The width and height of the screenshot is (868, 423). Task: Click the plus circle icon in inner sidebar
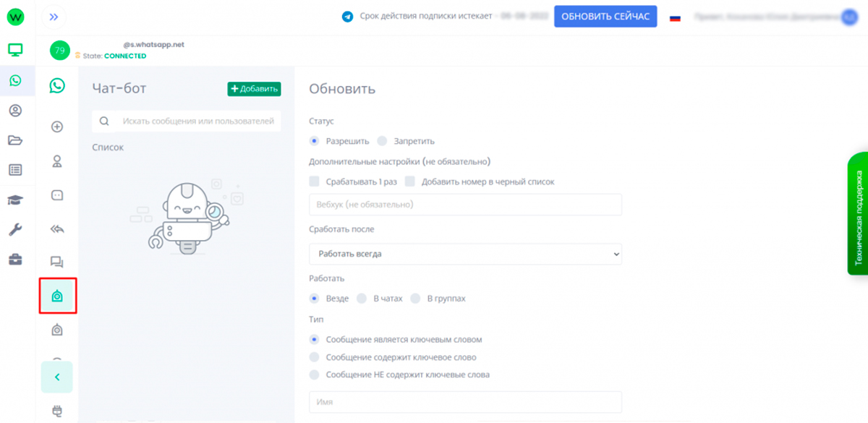[x=57, y=127]
